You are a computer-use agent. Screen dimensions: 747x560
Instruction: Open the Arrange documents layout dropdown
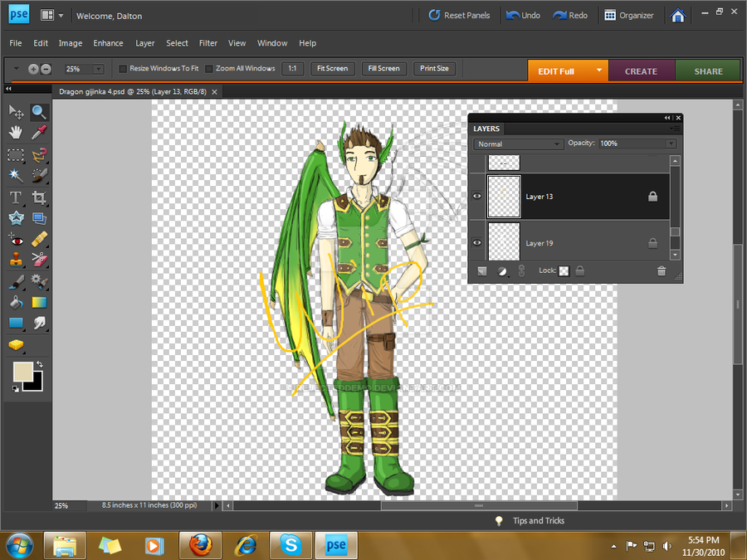tap(51, 15)
